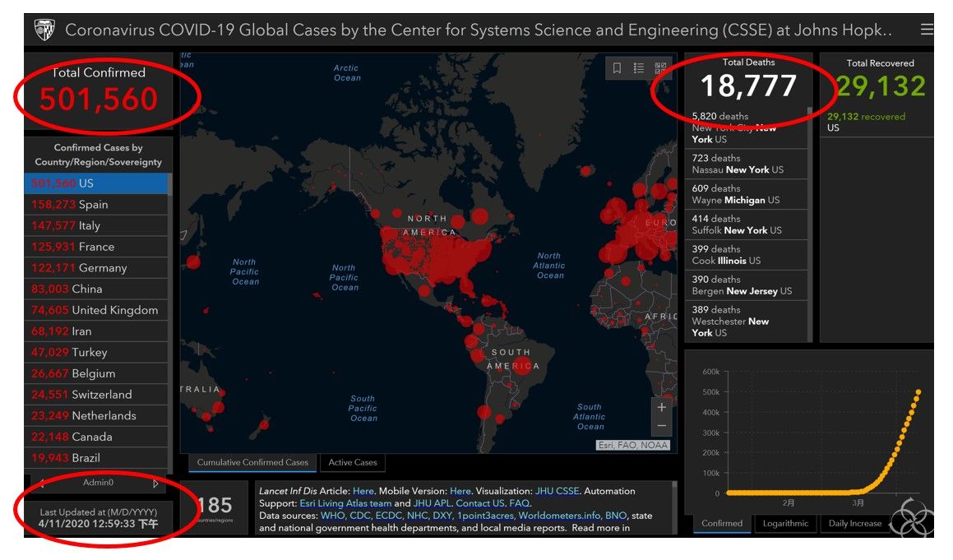Pick Brazil with 19,943 cases

click(x=96, y=458)
